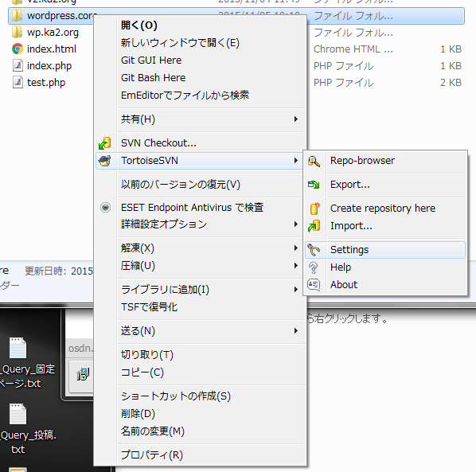The image size is (476, 472).
Task: Select the wordpress.core folder name
Action: (x=61, y=15)
